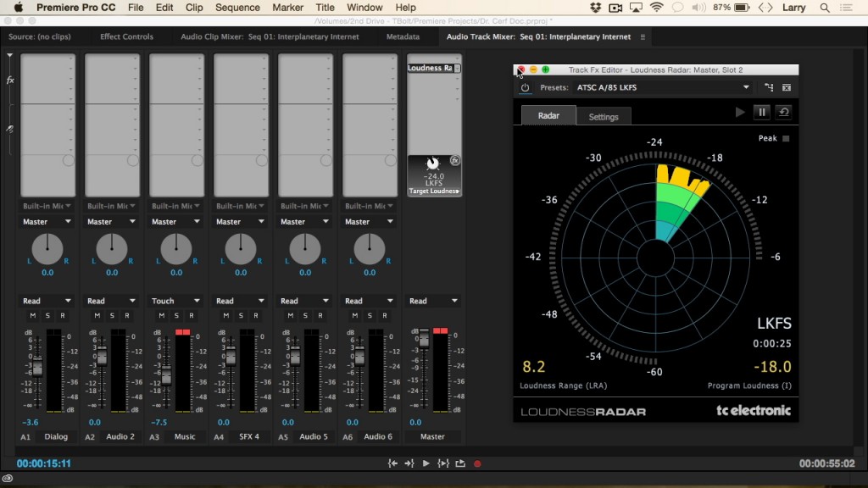The width and height of the screenshot is (868, 488).
Task: Open the Settings tab in Loudness Radar
Action: [604, 117]
